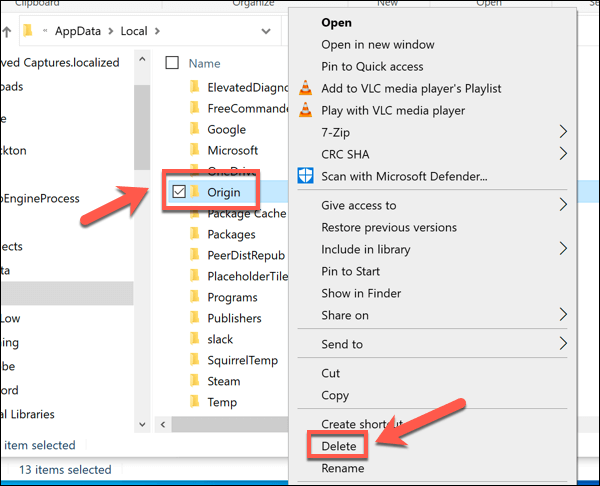The width and height of the screenshot is (600, 486).
Task: Click the Up arrow navigation button
Action: point(7,31)
